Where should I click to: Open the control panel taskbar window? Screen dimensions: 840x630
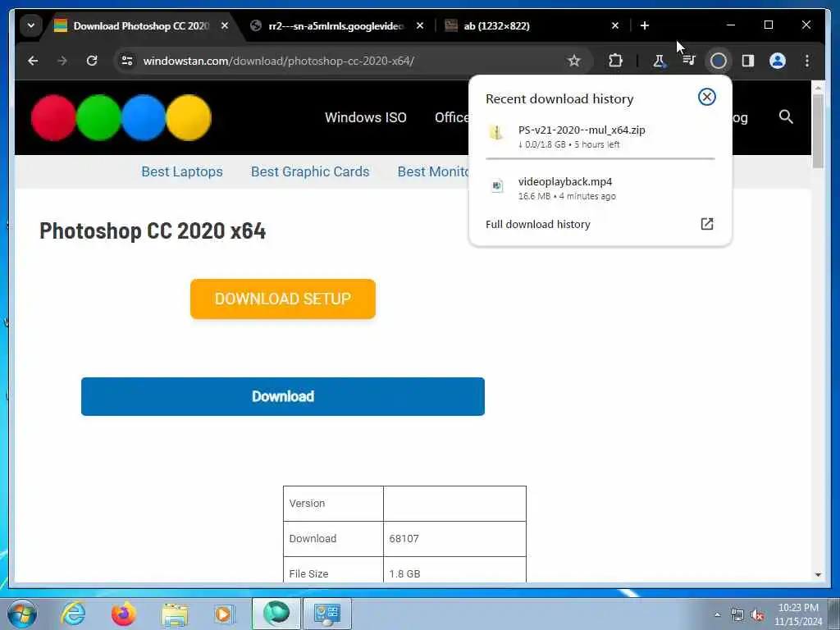coord(327,614)
